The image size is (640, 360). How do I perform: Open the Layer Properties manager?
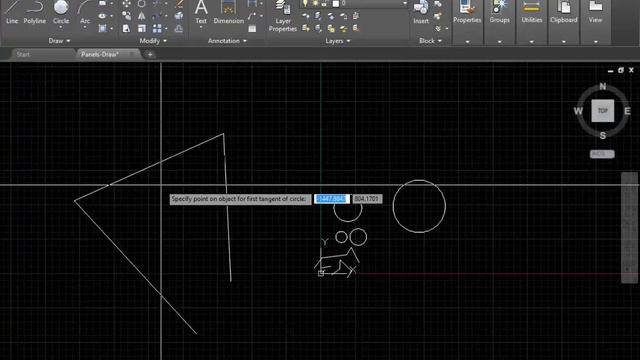pos(282,16)
